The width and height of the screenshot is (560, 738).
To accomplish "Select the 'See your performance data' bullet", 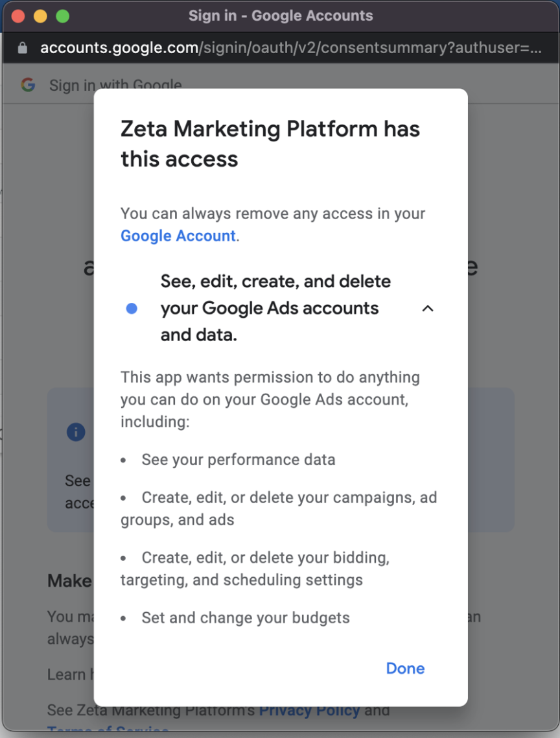I will click(x=238, y=460).
